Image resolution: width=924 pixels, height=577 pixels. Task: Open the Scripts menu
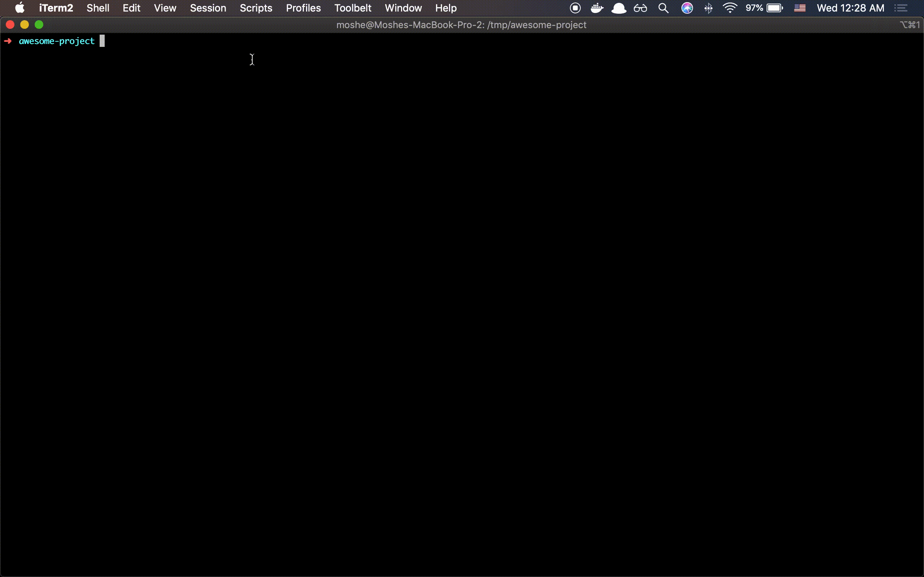[256, 8]
